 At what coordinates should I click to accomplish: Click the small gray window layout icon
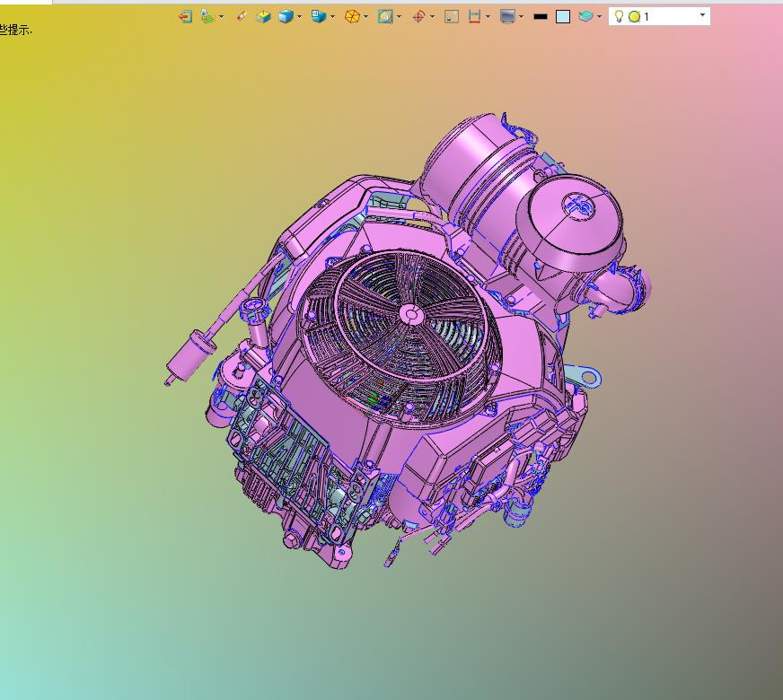[452, 17]
